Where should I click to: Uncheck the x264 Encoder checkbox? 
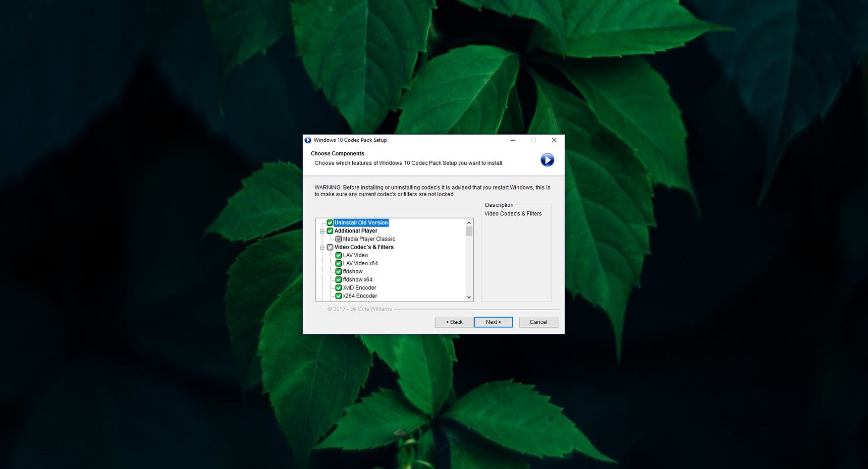(339, 296)
